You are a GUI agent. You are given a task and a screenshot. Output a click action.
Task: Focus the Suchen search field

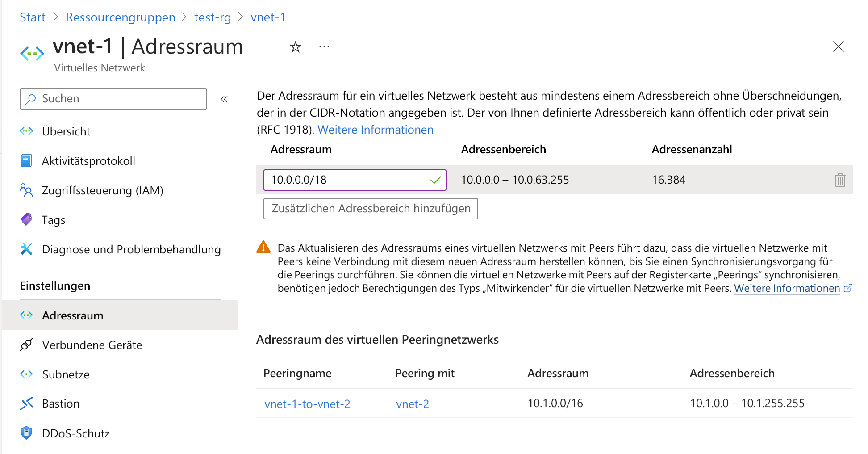click(113, 99)
